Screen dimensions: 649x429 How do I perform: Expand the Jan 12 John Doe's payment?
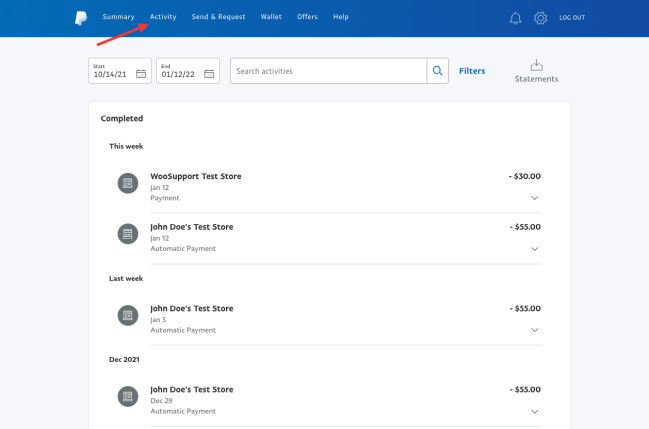[x=534, y=248]
